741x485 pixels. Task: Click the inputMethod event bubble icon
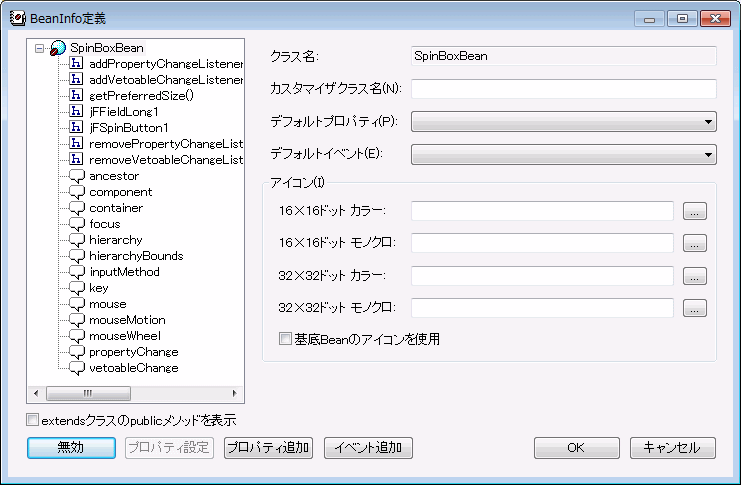tap(77, 273)
